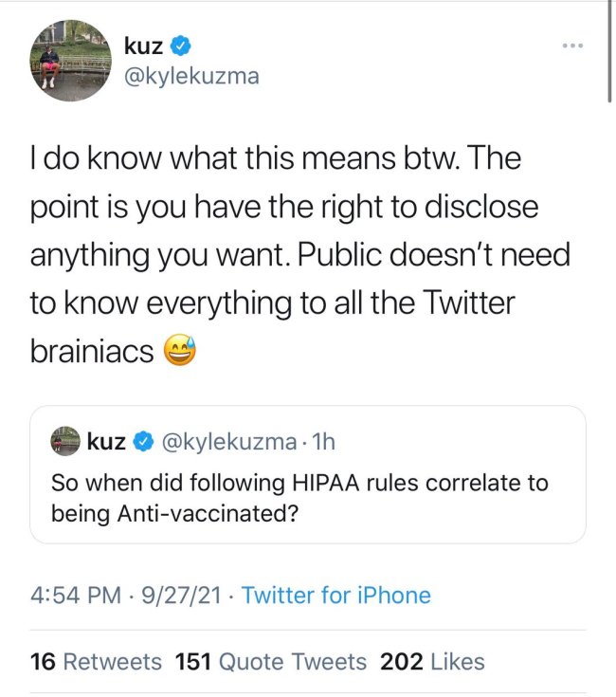This screenshot has width=616, height=697.
Task: Open the quoted tweet's 1h timestamp
Action: pos(322,441)
